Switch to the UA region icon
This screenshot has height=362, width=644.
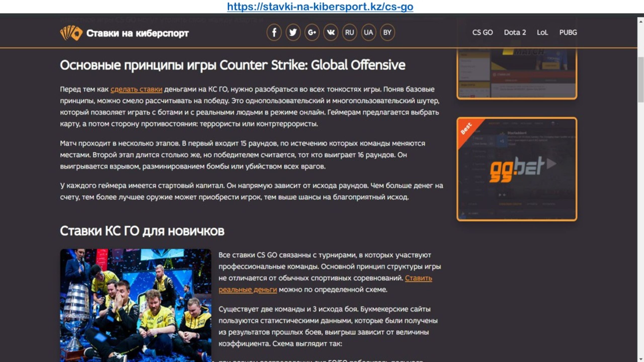pyautogui.click(x=369, y=32)
